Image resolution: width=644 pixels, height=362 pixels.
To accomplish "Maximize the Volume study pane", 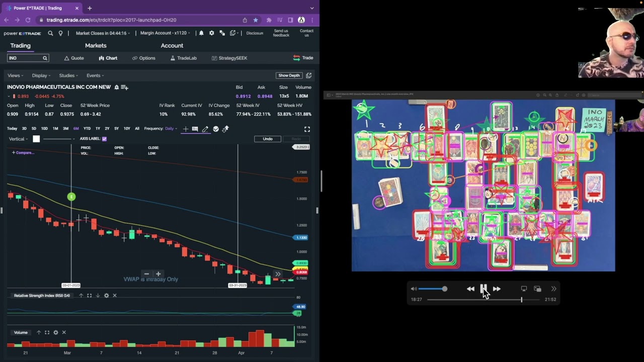I will (x=47, y=332).
